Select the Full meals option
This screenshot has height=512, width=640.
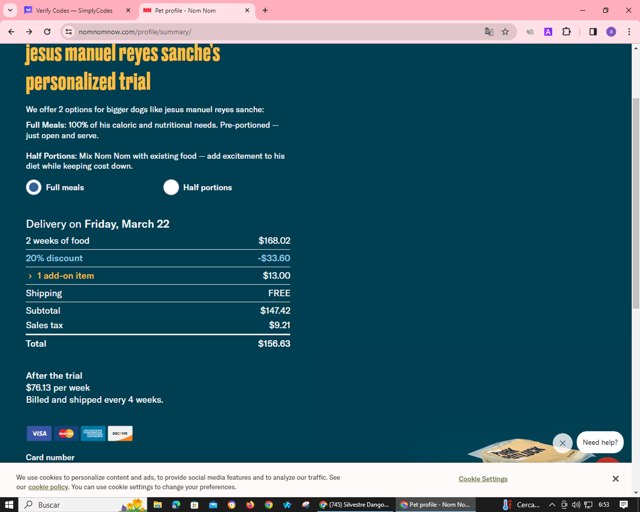tap(33, 187)
